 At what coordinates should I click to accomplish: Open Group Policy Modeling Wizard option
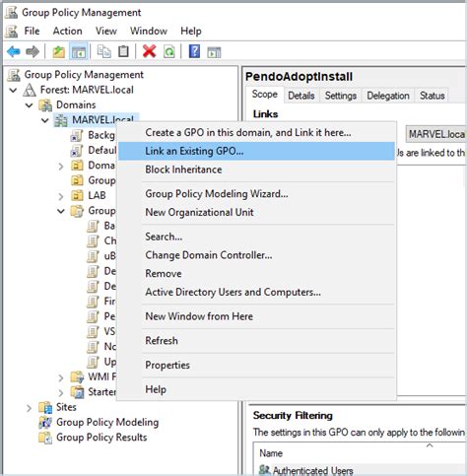[217, 194]
